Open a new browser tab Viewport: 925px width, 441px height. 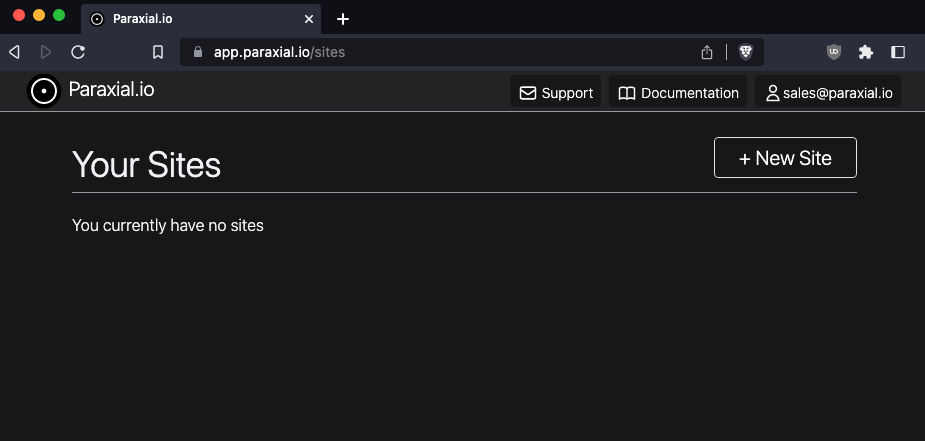click(x=343, y=19)
